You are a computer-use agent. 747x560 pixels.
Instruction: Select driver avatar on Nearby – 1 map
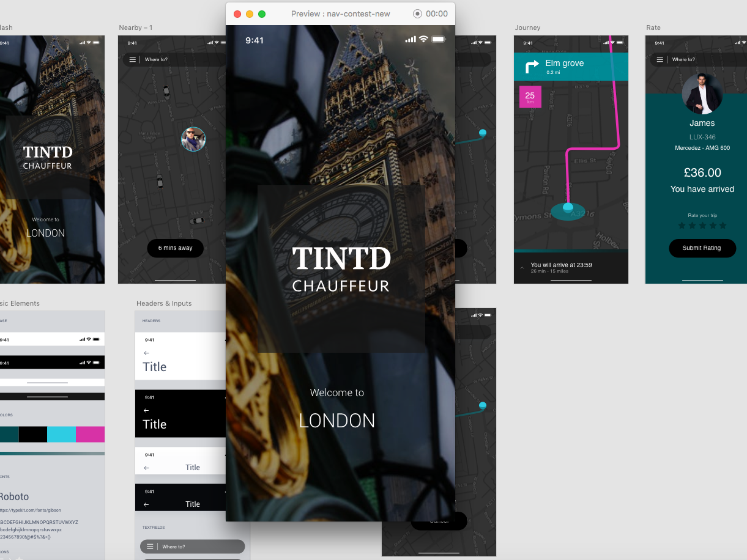[x=193, y=139]
